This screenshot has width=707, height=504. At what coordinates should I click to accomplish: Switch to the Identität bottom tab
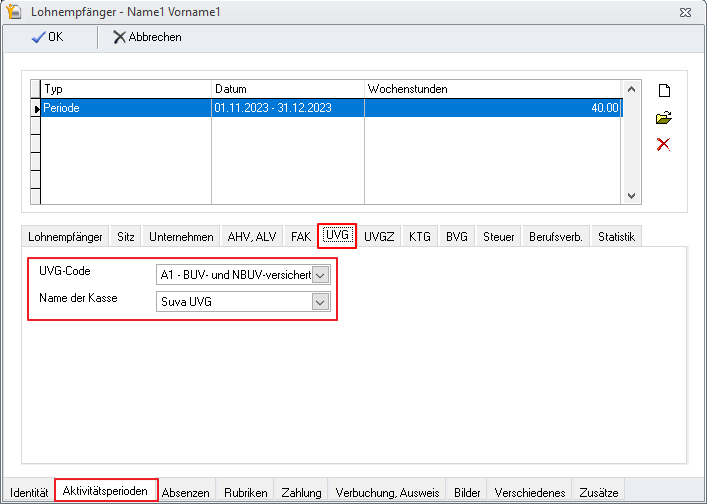(x=29, y=493)
